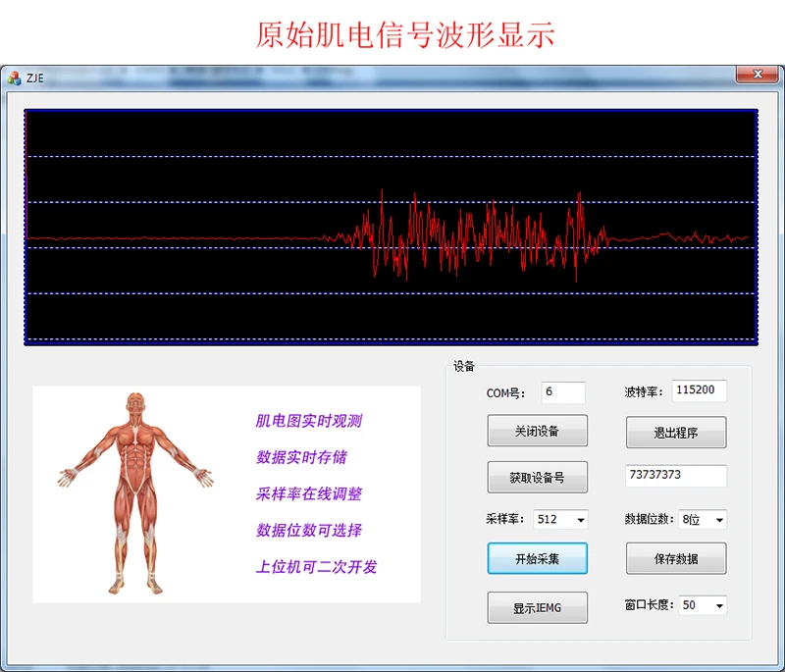Click the 退出程序 (exit program) button
This screenshot has height=672, width=785.
(675, 432)
